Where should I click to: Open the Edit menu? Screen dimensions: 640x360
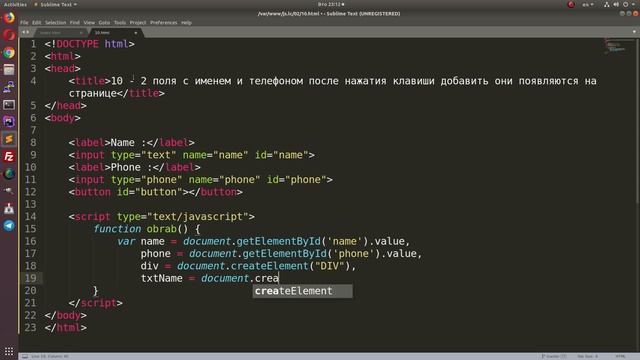[x=37, y=22]
